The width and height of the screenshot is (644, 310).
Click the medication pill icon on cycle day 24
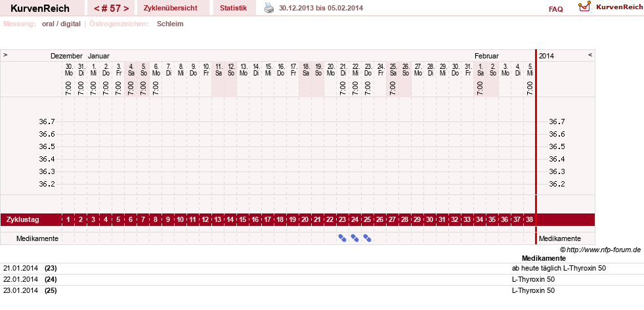[x=355, y=238]
